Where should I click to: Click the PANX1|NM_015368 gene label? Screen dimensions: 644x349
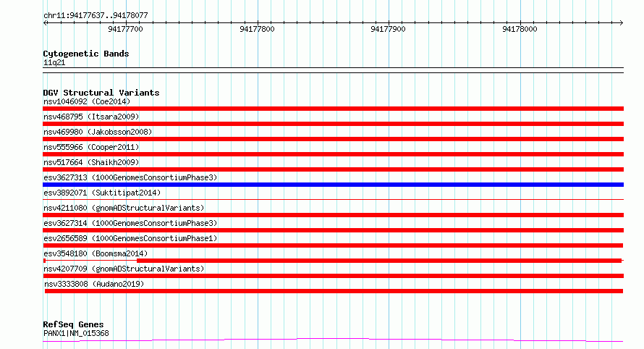(76, 333)
